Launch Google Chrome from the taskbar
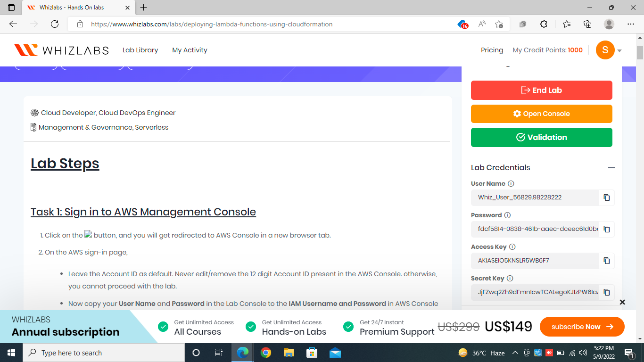 (x=265, y=352)
